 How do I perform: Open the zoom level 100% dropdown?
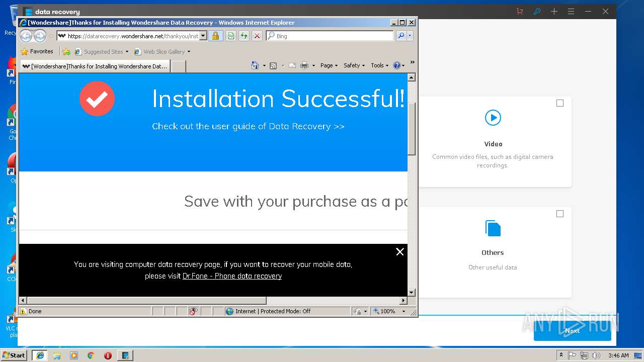(x=404, y=311)
